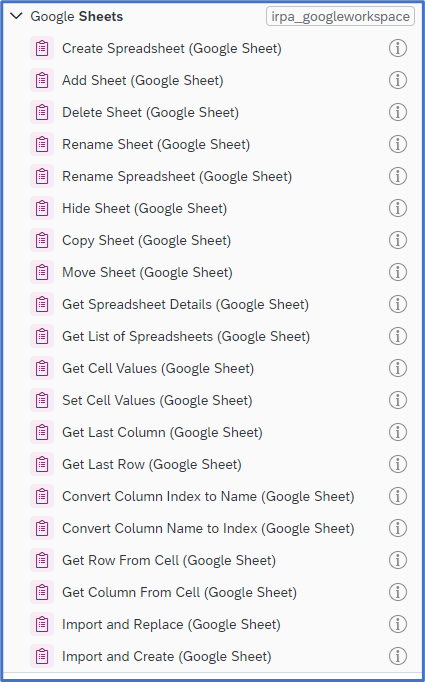The image size is (425, 682).
Task: Open info for Import and Create
Action: [x=398, y=656]
